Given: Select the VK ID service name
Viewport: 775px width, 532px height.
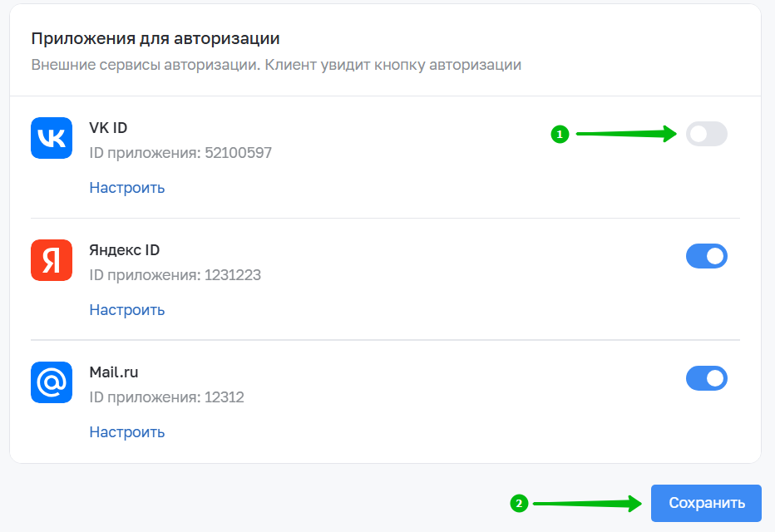Looking at the screenshot, I should pyautogui.click(x=108, y=128).
